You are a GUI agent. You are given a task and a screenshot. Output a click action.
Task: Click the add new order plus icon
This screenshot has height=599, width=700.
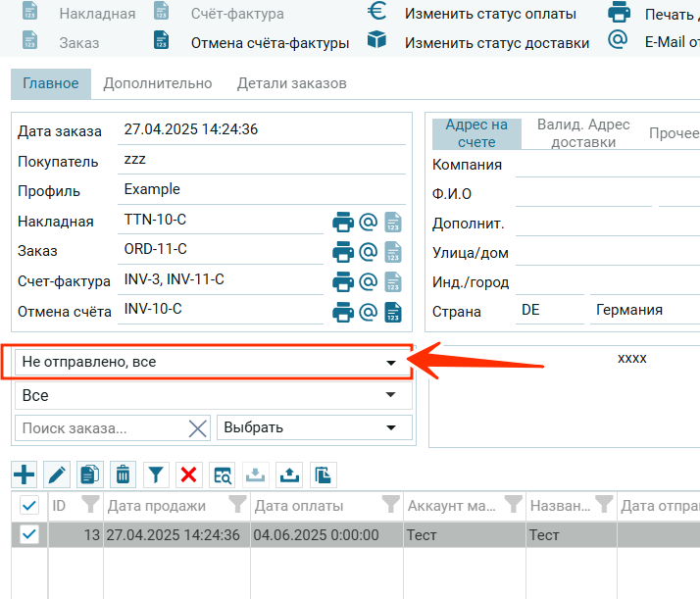[x=25, y=475]
